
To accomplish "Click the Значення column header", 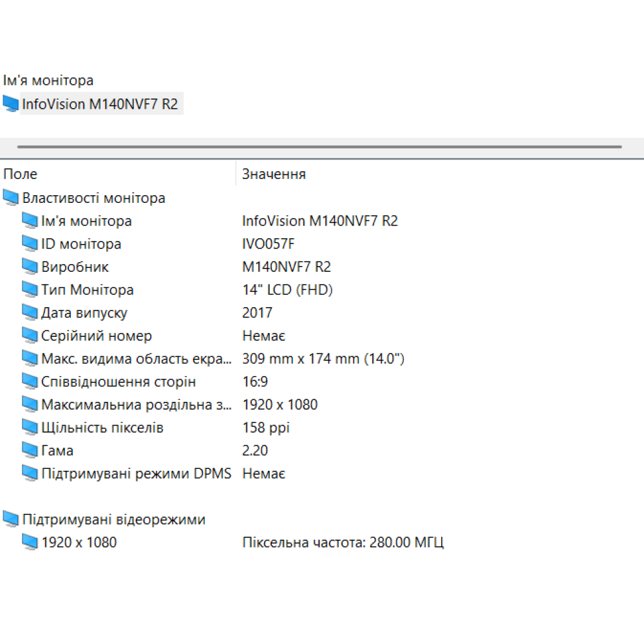I will coord(274,174).
